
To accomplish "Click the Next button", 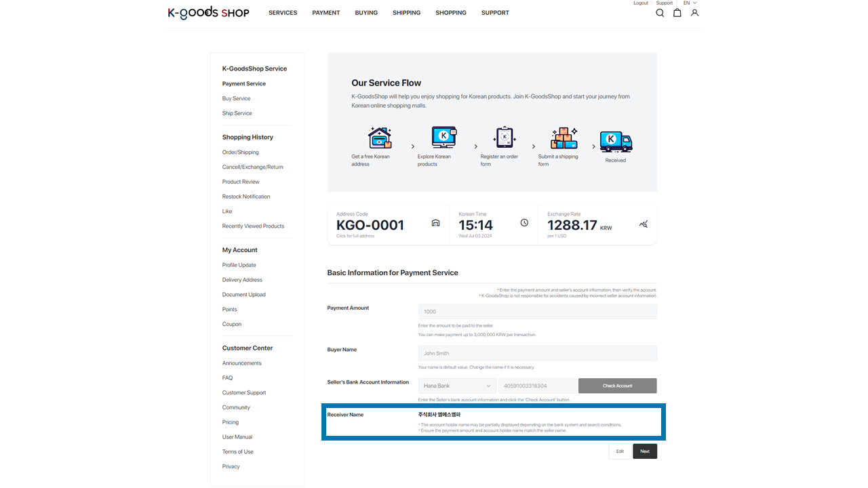I will 645,451.
